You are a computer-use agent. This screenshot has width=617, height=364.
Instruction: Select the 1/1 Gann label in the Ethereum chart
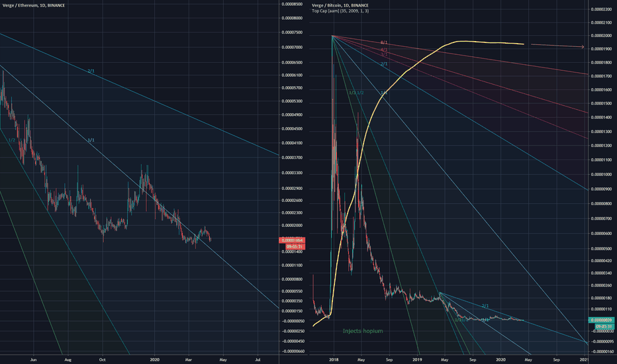pos(91,140)
